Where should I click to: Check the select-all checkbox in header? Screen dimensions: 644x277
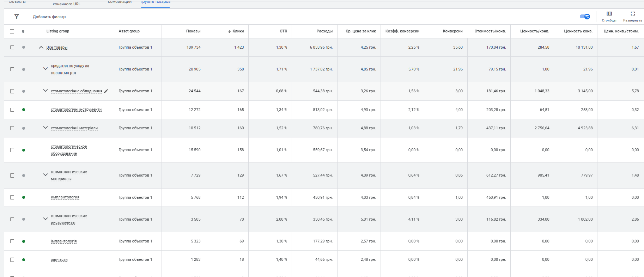[x=12, y=31]
